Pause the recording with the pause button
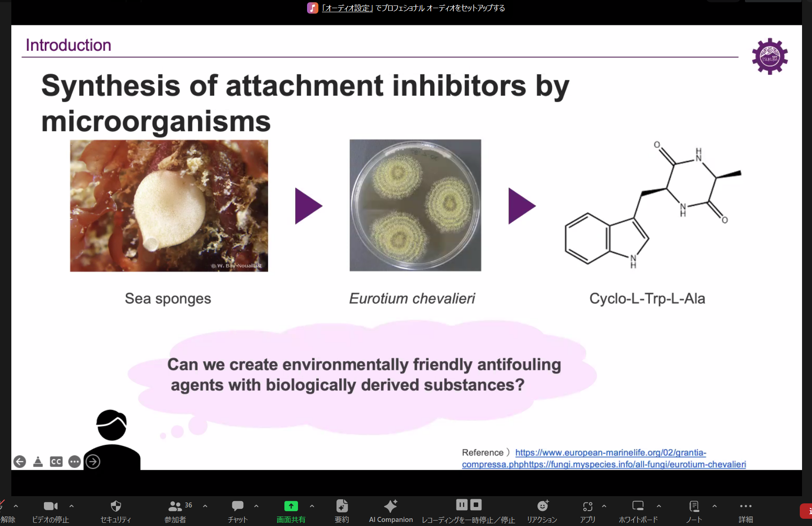Screen dimensions: 812x526 (x=461, y=505)
